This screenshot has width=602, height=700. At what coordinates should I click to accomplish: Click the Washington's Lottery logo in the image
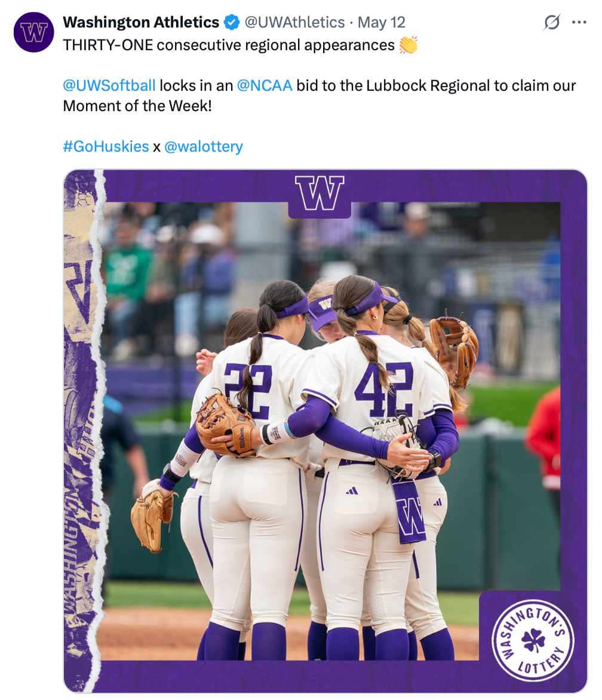pos(533,641)
